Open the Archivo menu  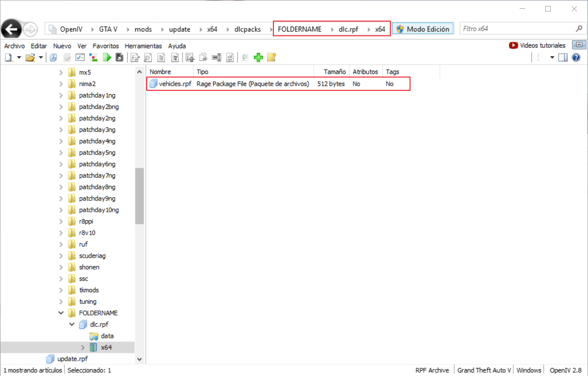[14, 46]
